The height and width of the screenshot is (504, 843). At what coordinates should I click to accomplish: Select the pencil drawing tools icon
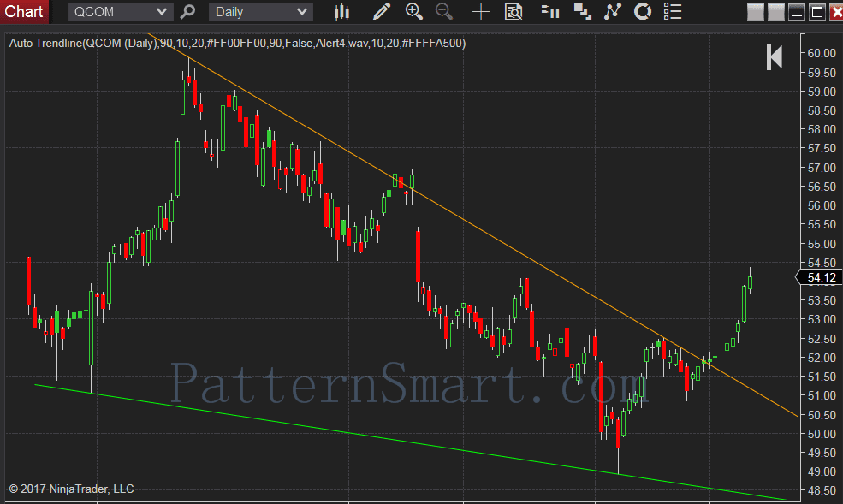pyautogui.click(x=381, y=11)
